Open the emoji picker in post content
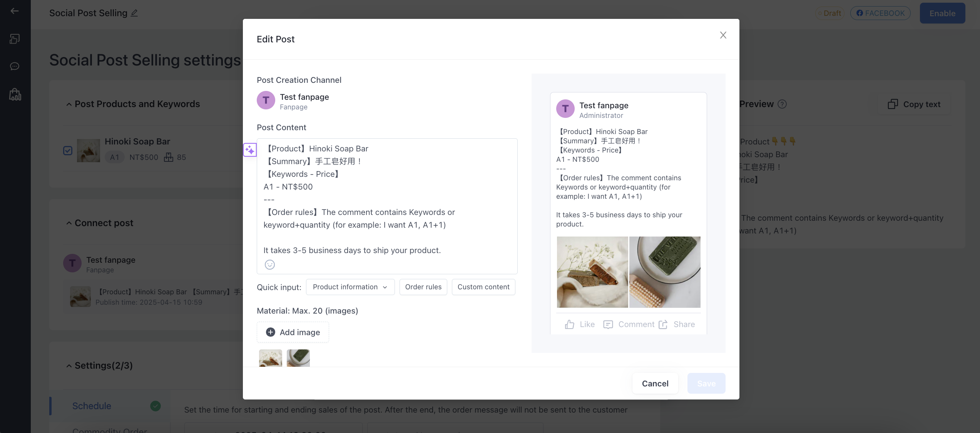Viewport: 980px width, 433px height. coord(270,265)
